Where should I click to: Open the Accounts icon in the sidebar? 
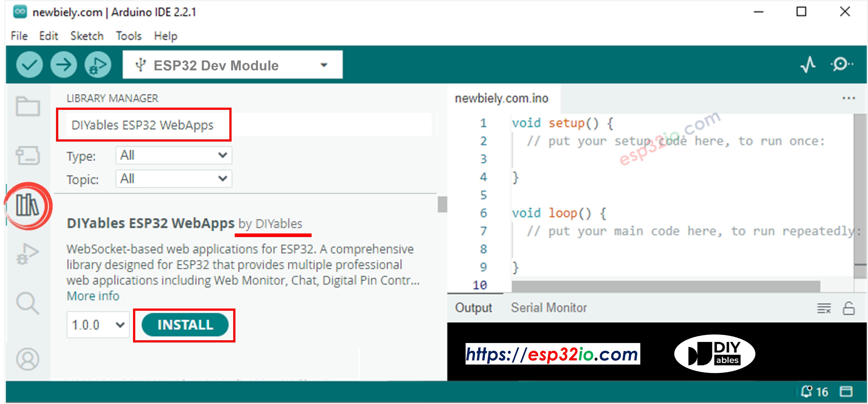(28, 358)
